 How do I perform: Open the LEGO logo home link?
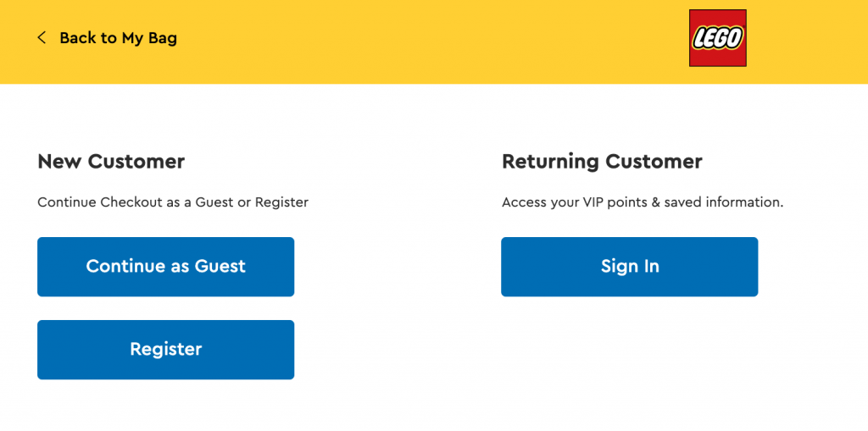717,38
